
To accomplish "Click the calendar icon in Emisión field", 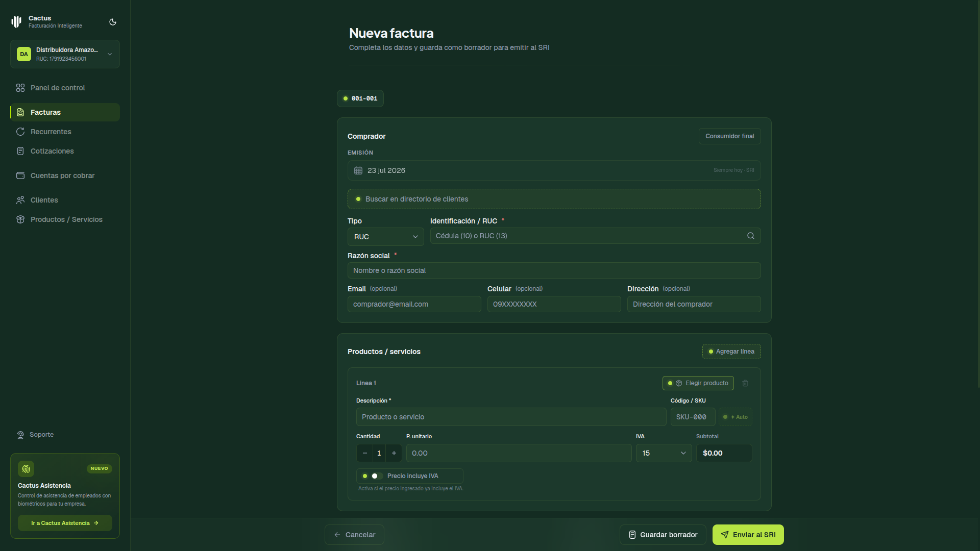I will tap(358, 170).
